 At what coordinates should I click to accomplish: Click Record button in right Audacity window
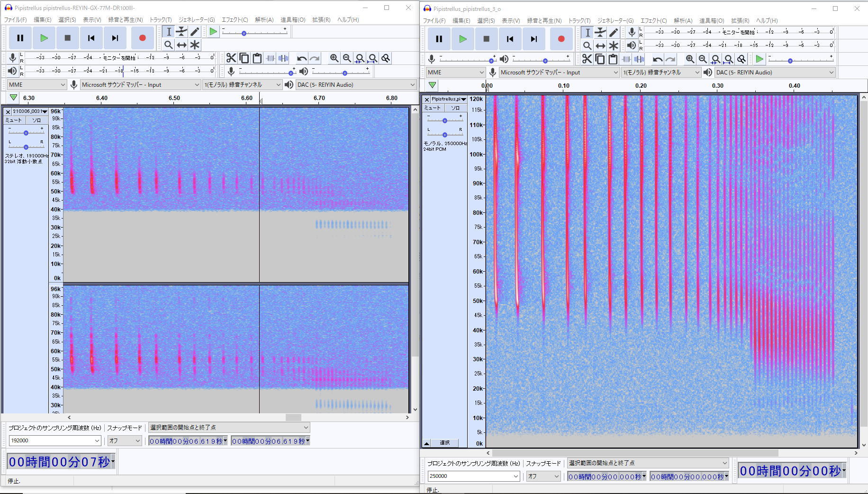[x=561, y=39]
